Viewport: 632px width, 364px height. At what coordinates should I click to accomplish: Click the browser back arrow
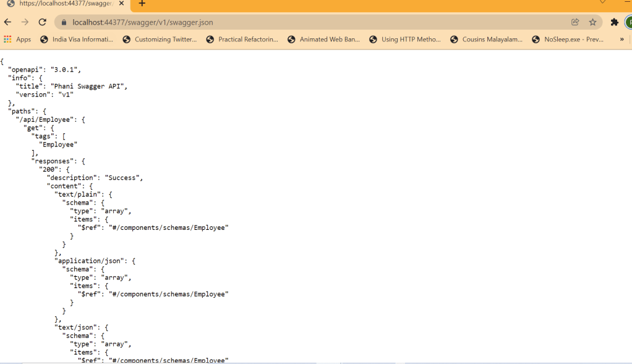pyautogui.click(x=8, y=22)
